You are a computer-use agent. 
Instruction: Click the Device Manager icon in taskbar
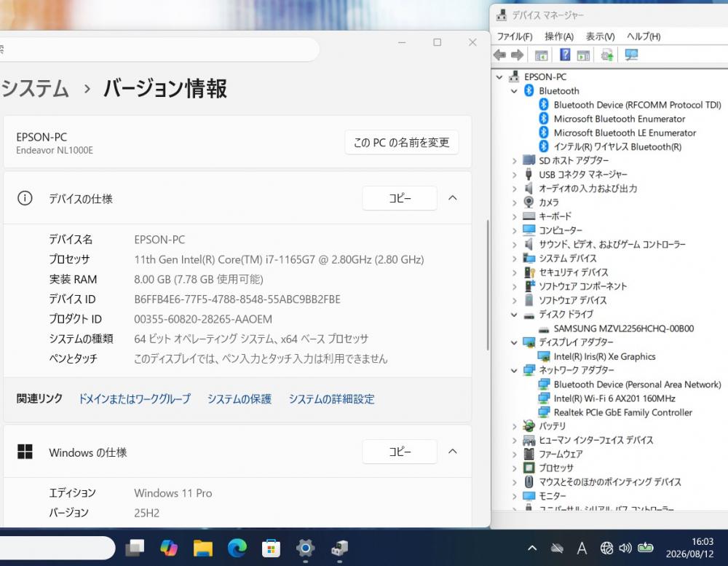pos(340,549)
